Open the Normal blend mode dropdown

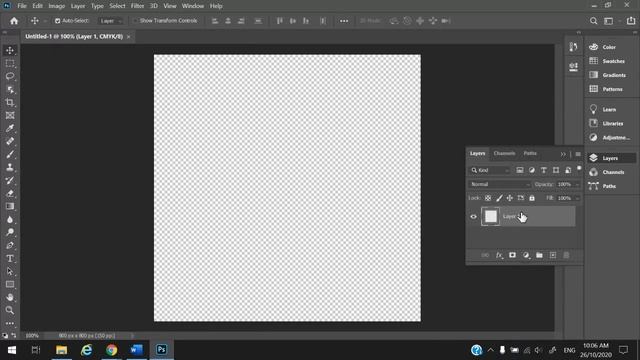500,184
